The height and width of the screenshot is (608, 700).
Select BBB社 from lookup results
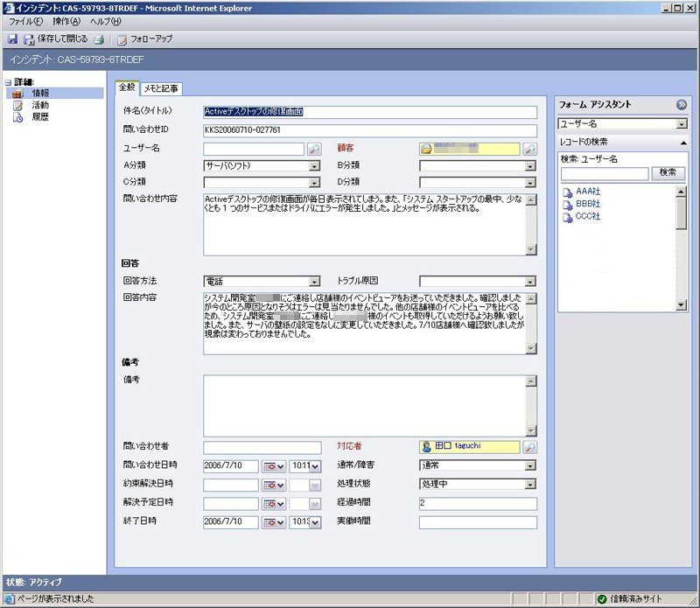coord(588,204)
